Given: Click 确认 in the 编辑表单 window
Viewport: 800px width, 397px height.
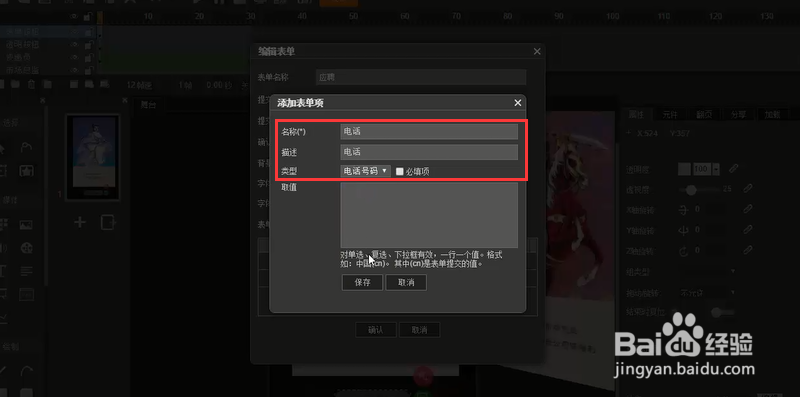Looking at the screenshot, I should [376, 330].
